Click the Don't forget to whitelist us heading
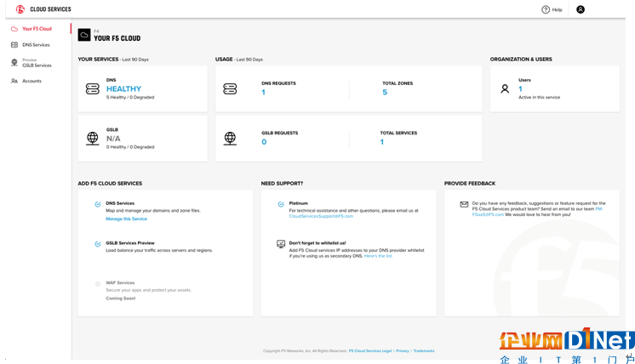Image resolution: width=635 pixels, height=364 pixels. pos(317,243)
